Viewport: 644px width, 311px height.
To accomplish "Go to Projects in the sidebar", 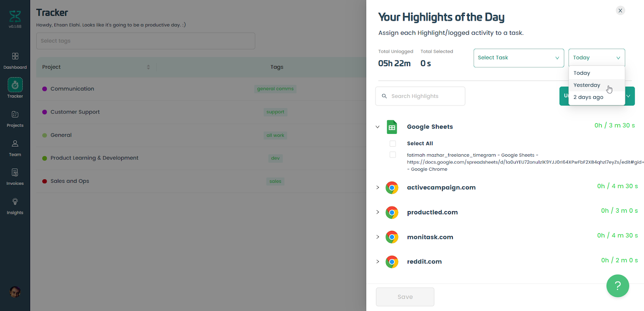I will [15, 119].
